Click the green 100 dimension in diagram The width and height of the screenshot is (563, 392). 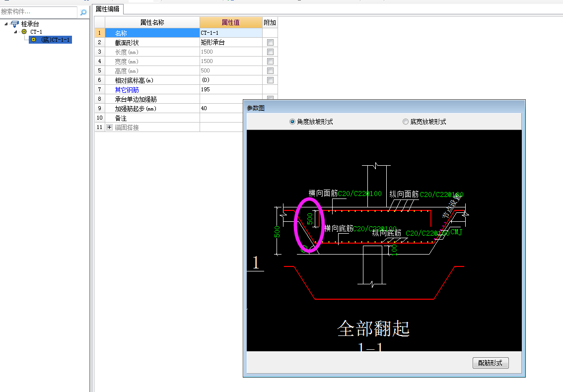pos(395,250)
